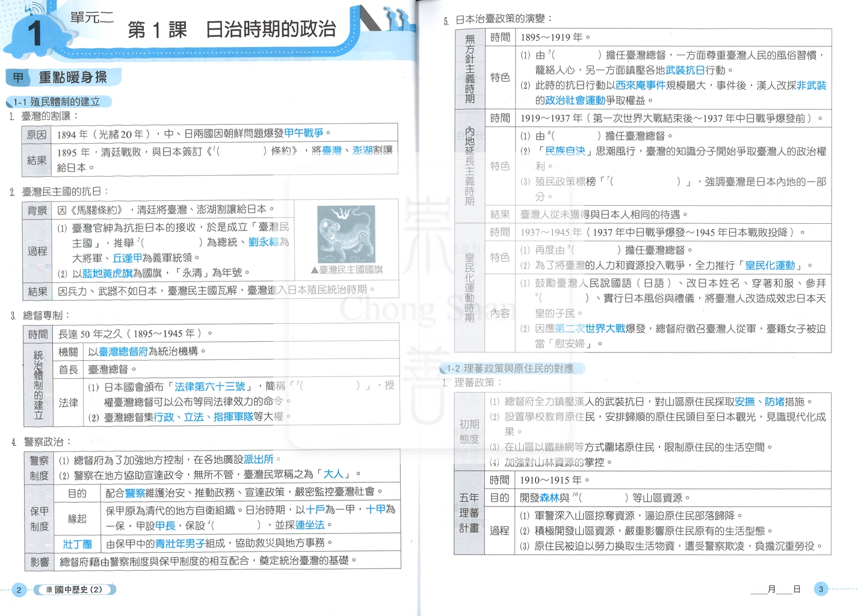Click the highlighted 第二次世界大戰 term
858x616 pixels.
[x=590, y=328]
